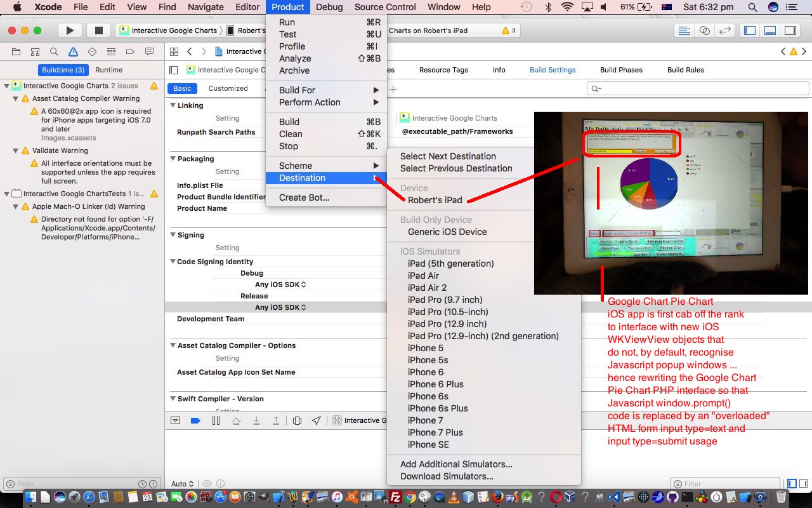This screenshot has width=812, height=508.
Task: Click the Step out icon in debug bar
Action: 276,420
